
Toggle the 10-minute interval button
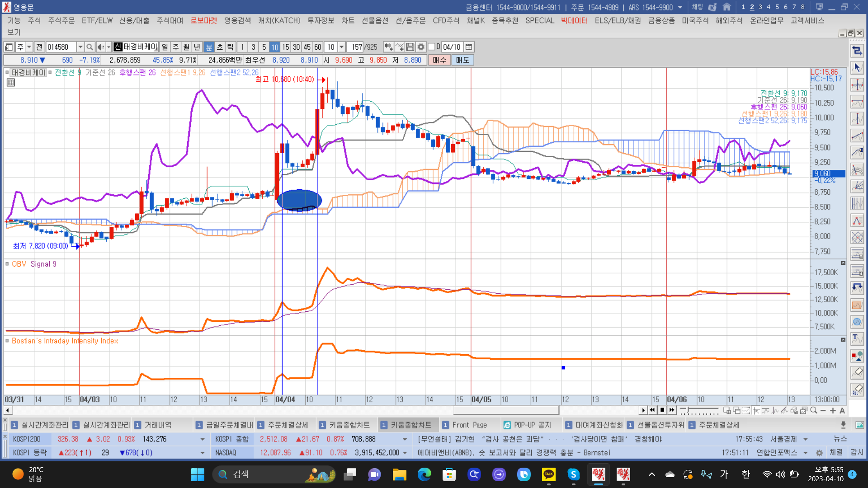click(x=275, y=47)
